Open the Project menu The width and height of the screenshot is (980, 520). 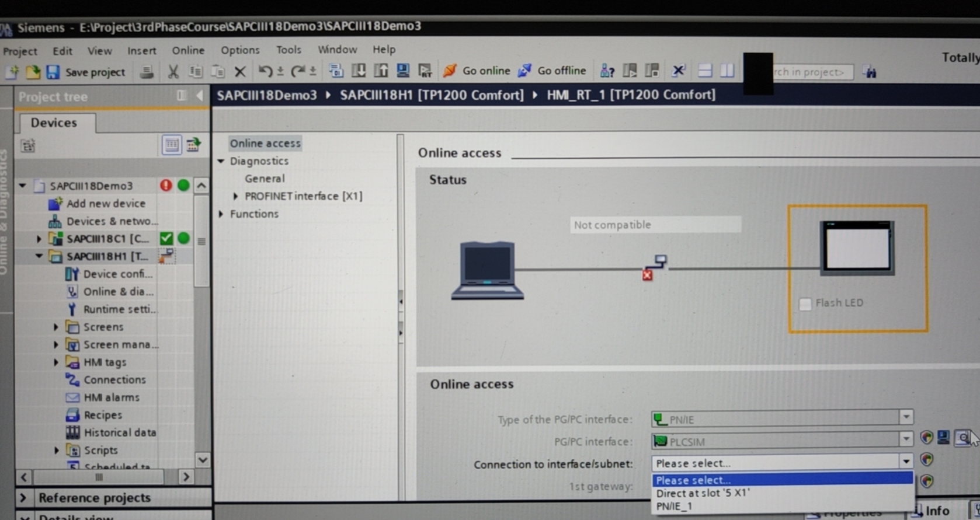(20, 51)
